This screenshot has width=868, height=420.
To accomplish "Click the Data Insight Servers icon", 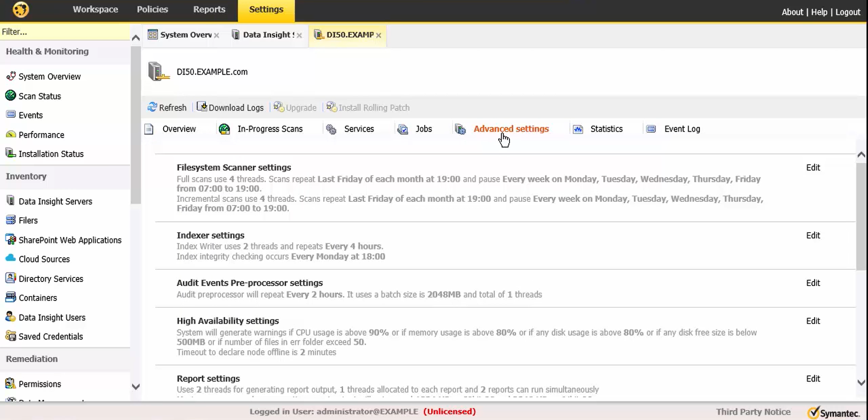I will (11, 200).
